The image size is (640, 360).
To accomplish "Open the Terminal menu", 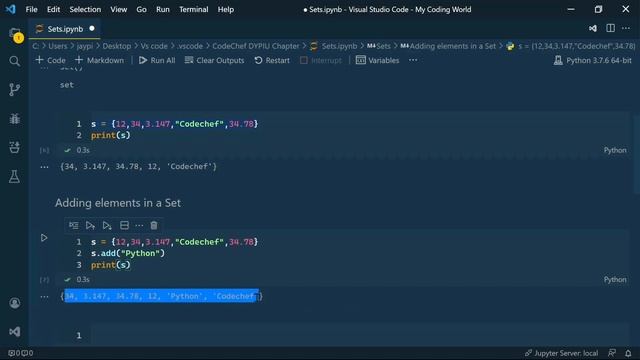I will [193, 9].
